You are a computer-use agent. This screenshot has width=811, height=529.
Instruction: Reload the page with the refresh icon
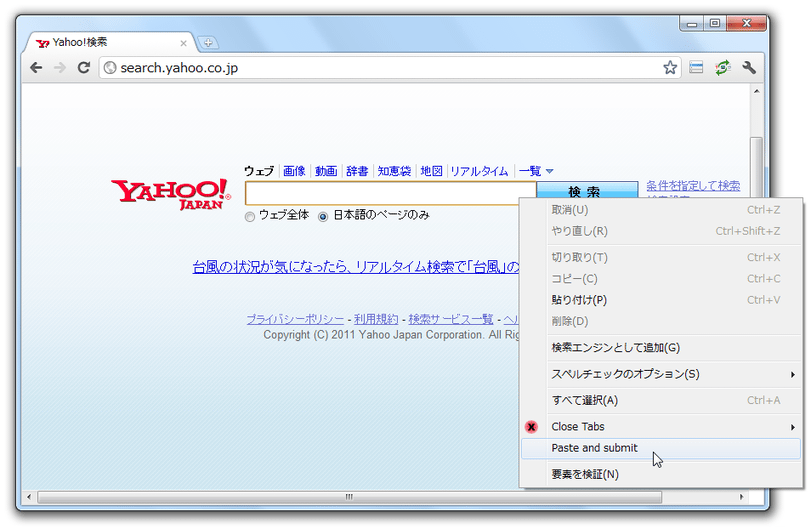coord(84,68)
